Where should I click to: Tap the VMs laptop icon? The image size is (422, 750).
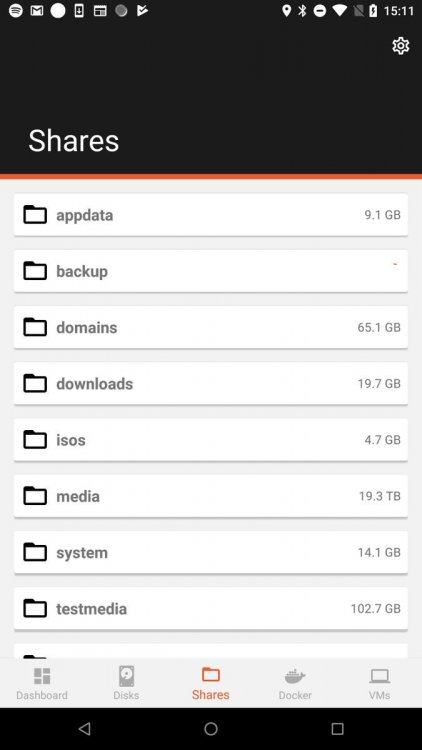tap(379, 676)
